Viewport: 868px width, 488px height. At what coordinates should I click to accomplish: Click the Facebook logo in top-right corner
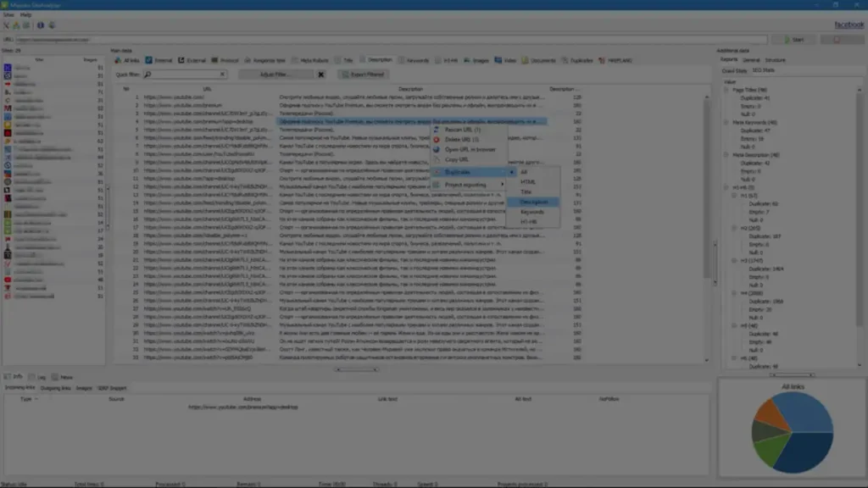[x=849, y=25]
